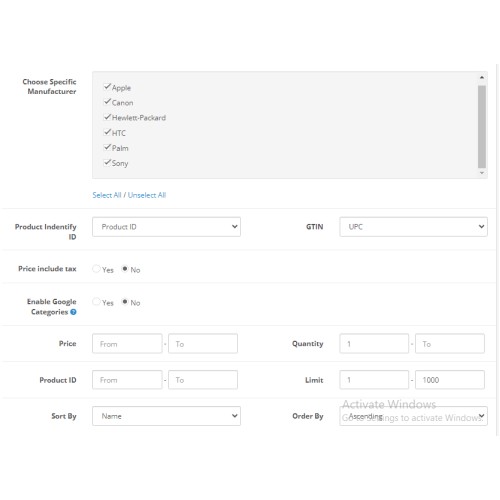Screen dimensions: 500x500
Task: Open the Order By Ascending dropdown
Action: tap(413, 416)
